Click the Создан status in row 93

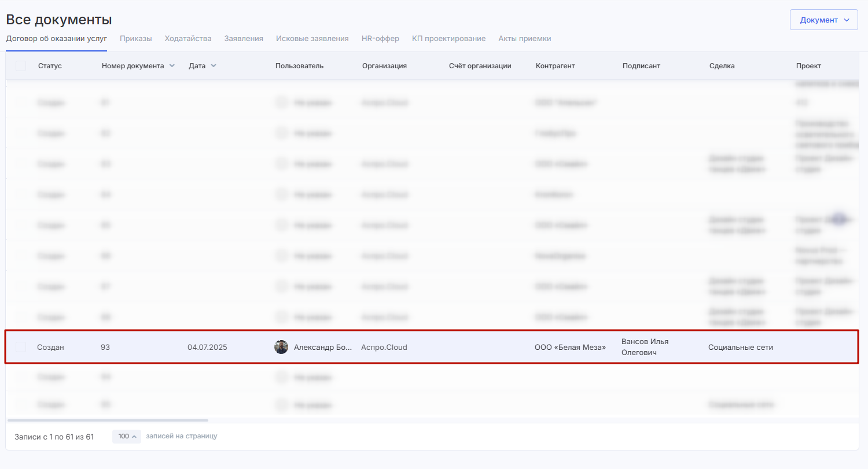[50, 348]
